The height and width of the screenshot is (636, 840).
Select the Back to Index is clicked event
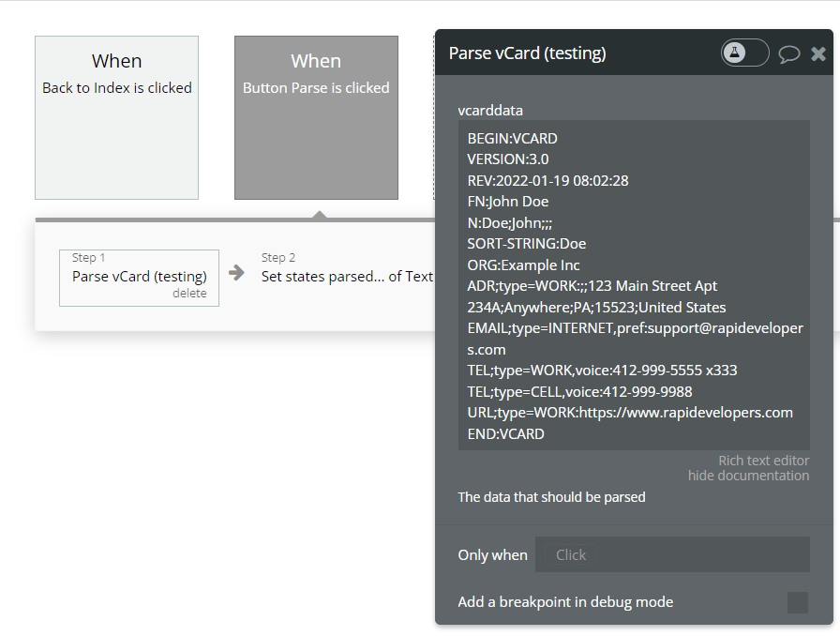point(116,117)
